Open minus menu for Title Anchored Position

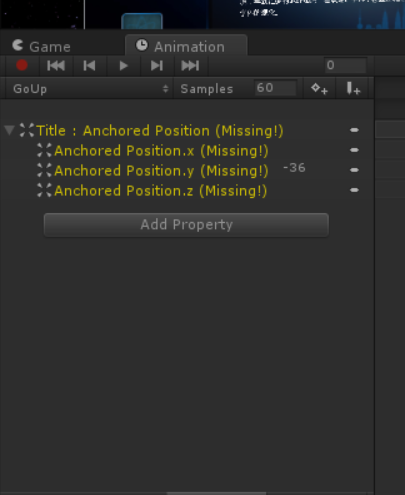point(354,130)
